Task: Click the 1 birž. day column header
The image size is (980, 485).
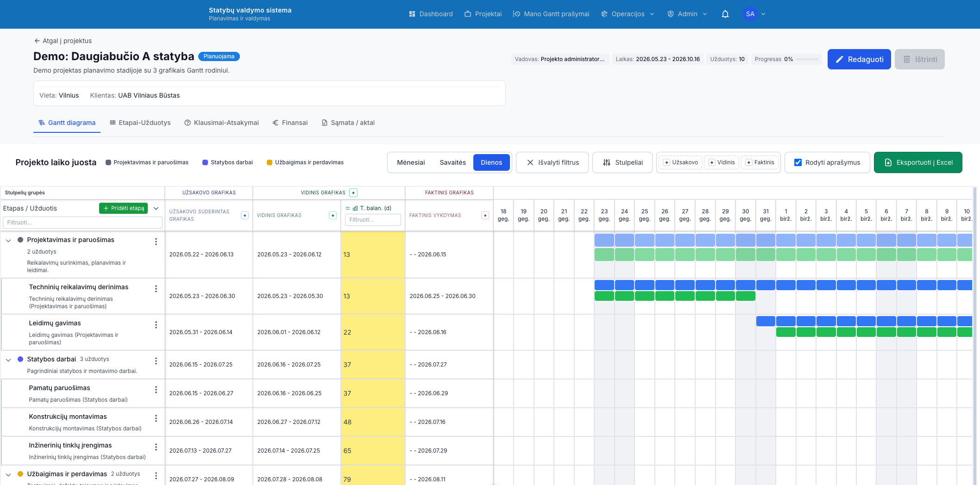Action: (786, 215)
